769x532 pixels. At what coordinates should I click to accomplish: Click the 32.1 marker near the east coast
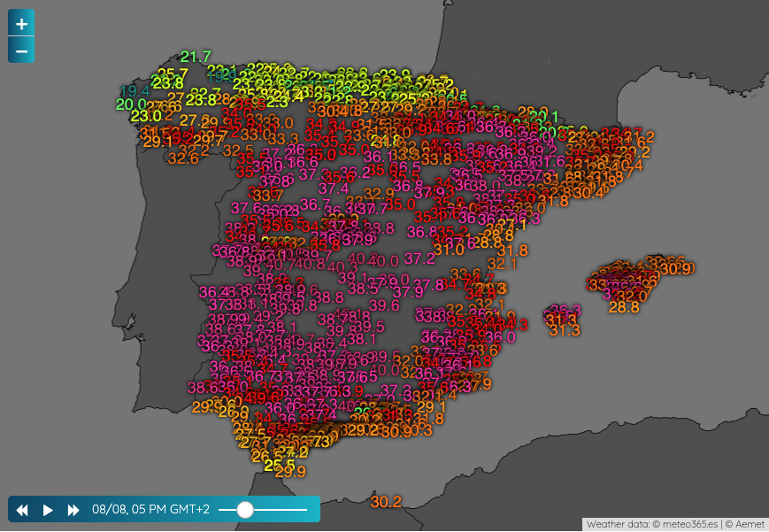pos(502,263)
